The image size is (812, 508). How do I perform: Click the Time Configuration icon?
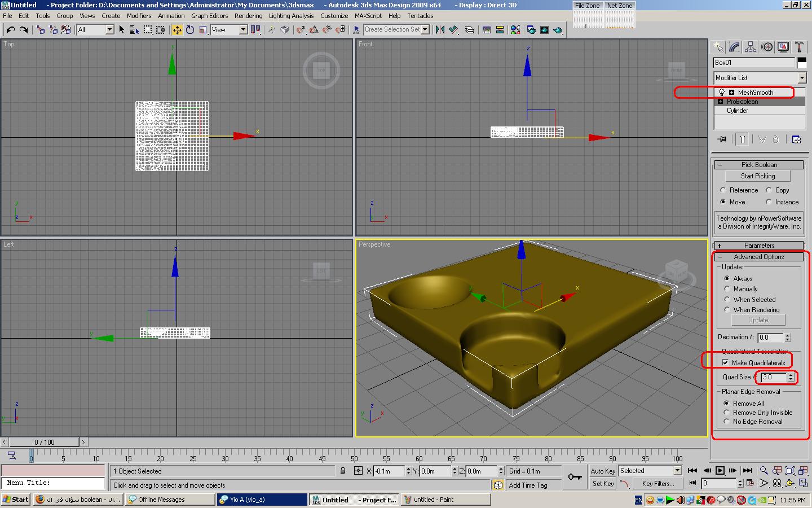[749, 483]
